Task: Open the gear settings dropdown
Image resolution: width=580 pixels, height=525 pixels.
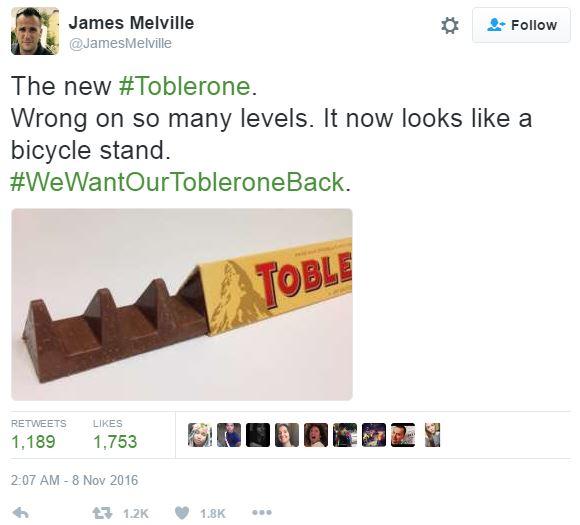Action: coord(449,26)
